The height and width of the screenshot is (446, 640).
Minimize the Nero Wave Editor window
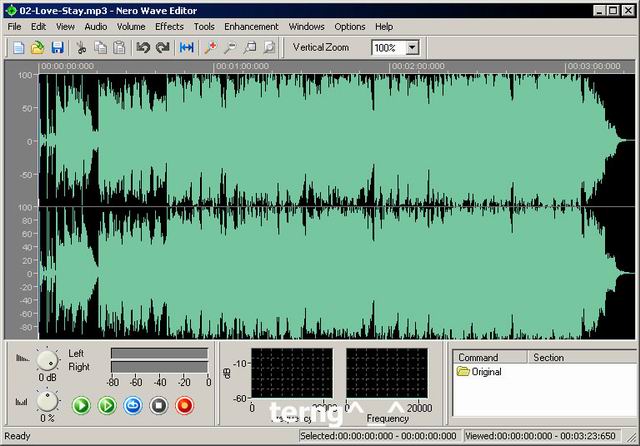click(599, 11)
